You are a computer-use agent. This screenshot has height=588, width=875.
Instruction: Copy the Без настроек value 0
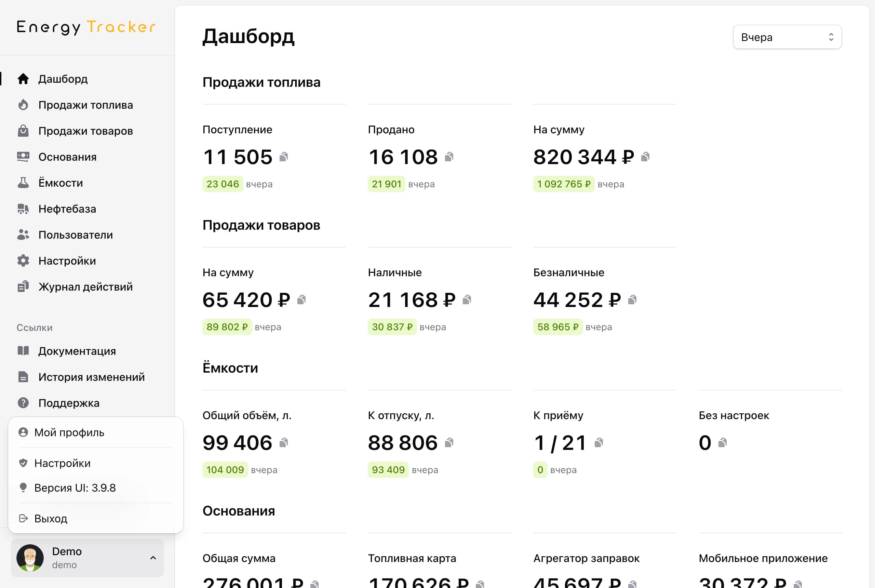click(723, 442)
